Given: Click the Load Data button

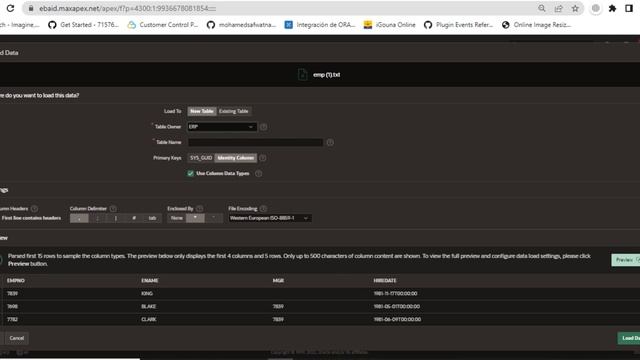Looking at the screenshot, I should pos(629,338).
